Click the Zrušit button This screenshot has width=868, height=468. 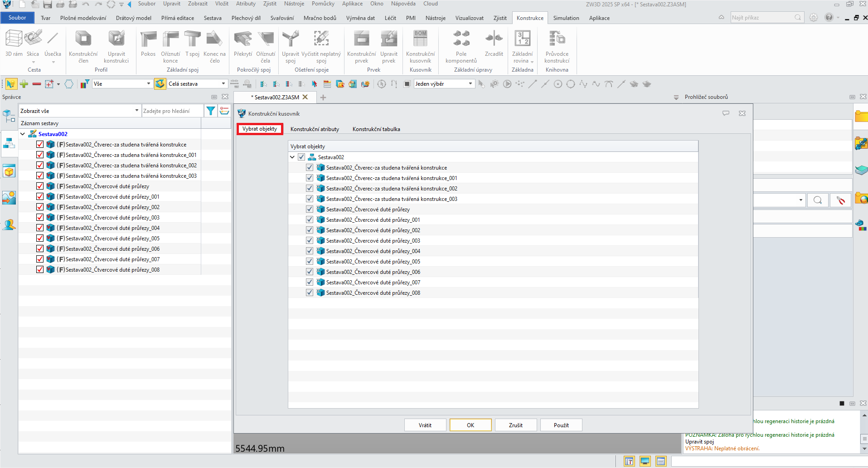(x=516, y=425)
